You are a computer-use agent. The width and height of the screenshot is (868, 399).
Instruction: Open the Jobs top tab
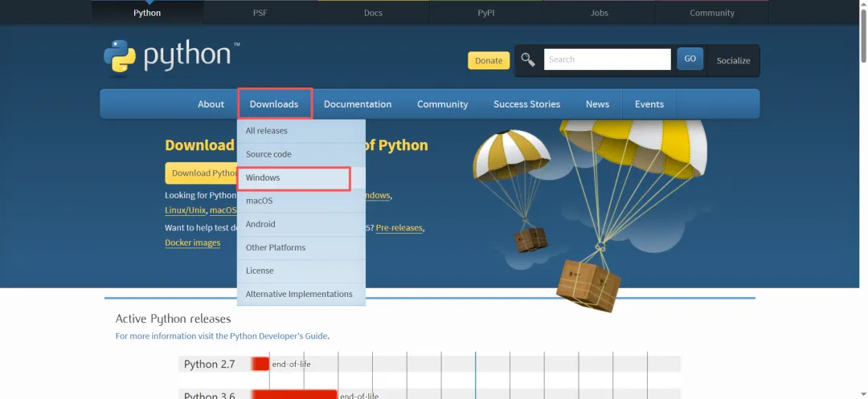coord(599,13)
